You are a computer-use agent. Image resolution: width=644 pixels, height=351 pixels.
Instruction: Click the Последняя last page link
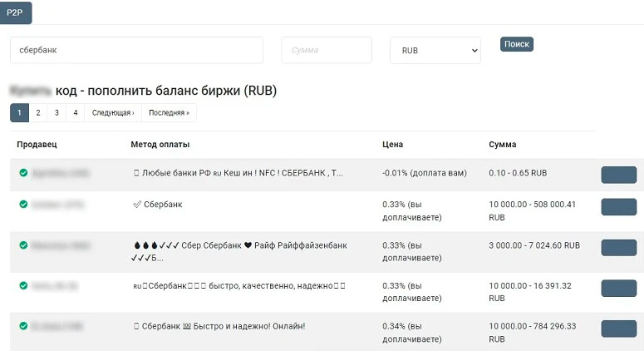tap(169, 113)
